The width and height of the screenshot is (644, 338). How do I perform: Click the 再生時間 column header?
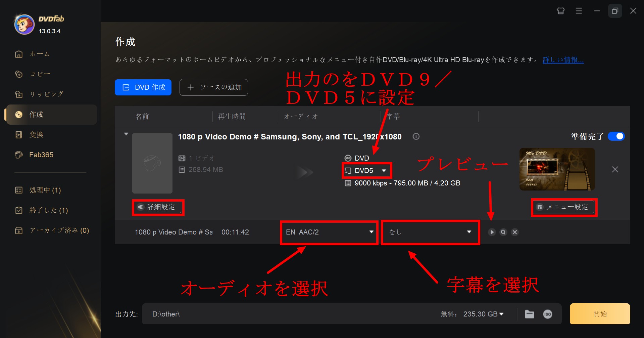click(232, 117)
